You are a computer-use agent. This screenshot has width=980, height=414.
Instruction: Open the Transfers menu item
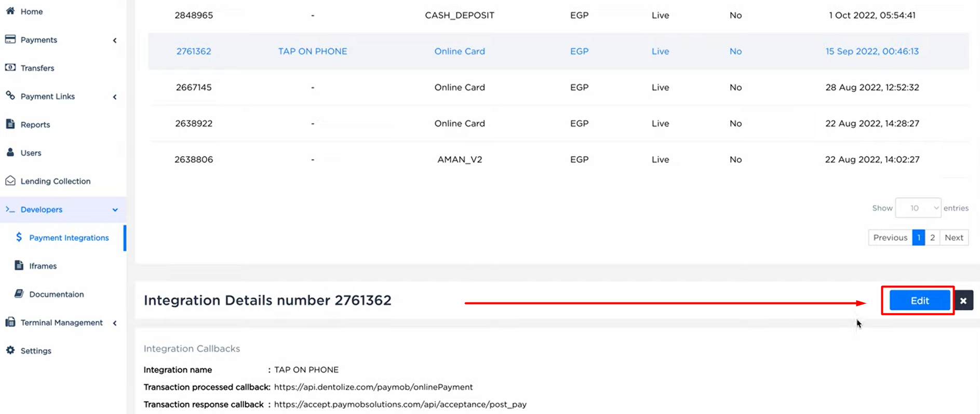tap(37, 68)
